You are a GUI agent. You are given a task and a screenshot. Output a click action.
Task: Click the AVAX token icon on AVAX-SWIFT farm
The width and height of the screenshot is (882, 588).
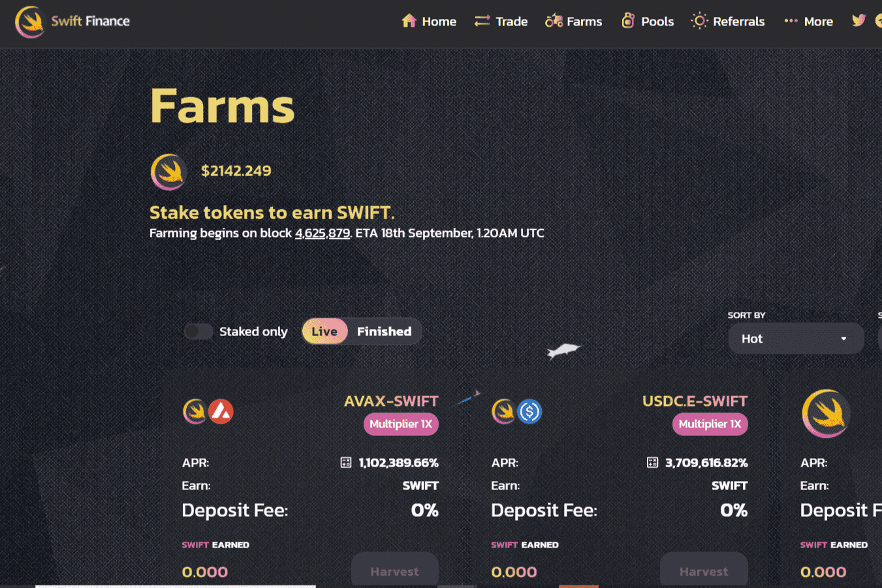(x=221, y=412)
